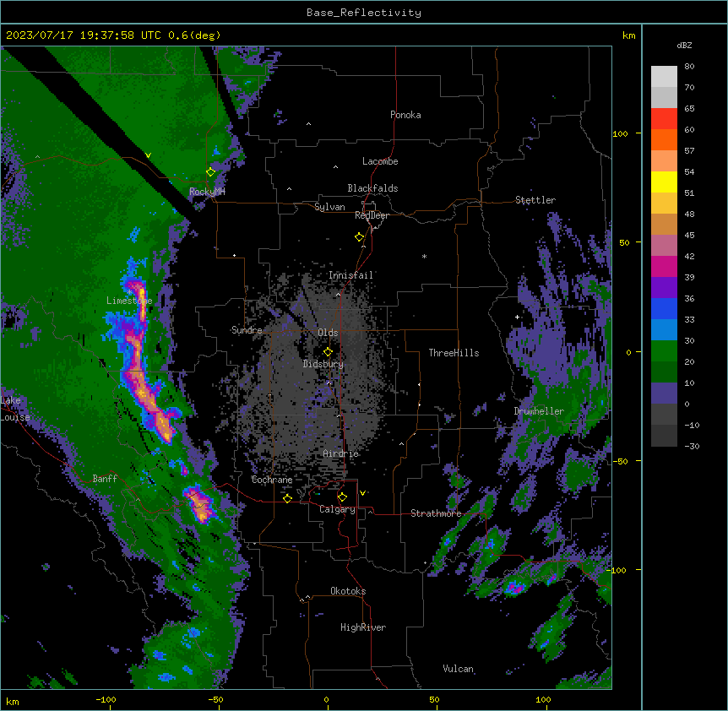Click the Ponoka city label
Screen dimensions: 728x711
coord(405,115)
